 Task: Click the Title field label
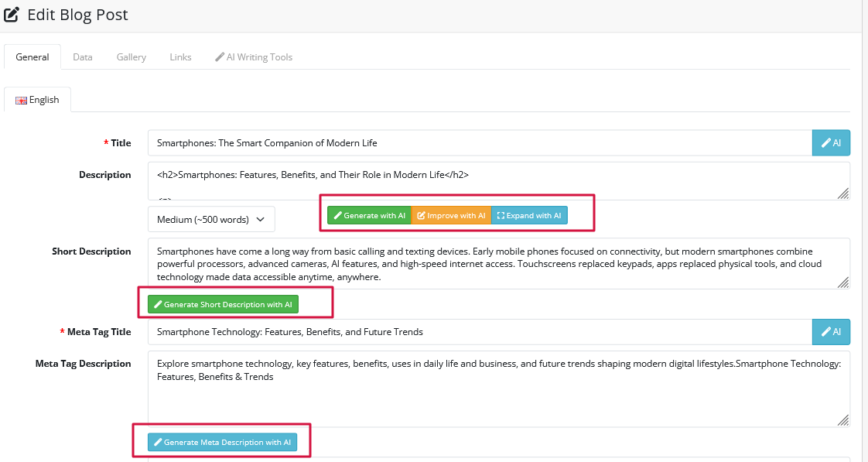121,143
